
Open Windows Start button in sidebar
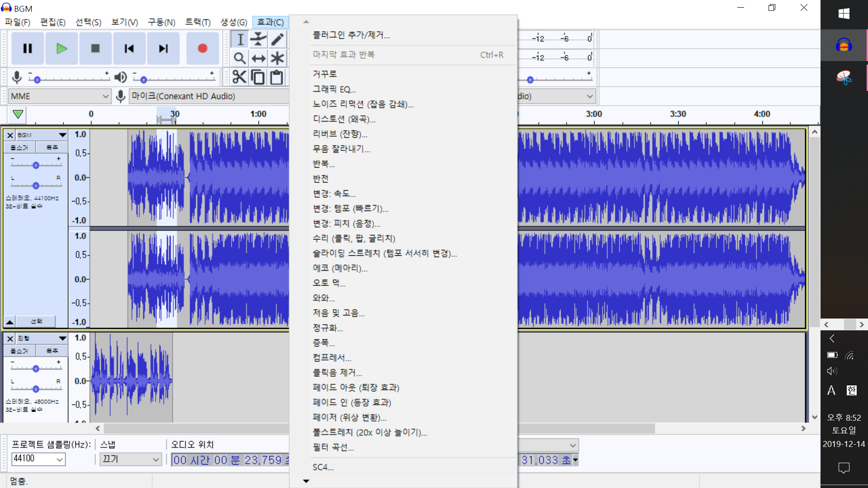coord(844,14)
